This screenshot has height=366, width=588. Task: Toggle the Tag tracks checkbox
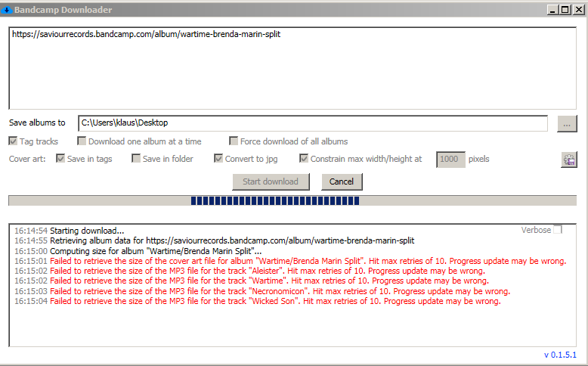coord(13,141)
